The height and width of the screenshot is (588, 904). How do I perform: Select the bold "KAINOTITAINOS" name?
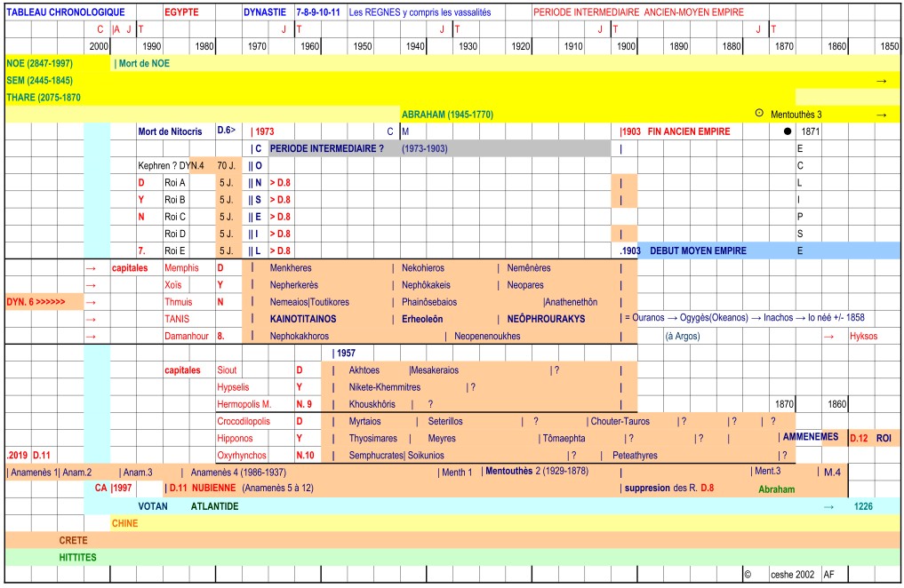[x=303, y=319]
